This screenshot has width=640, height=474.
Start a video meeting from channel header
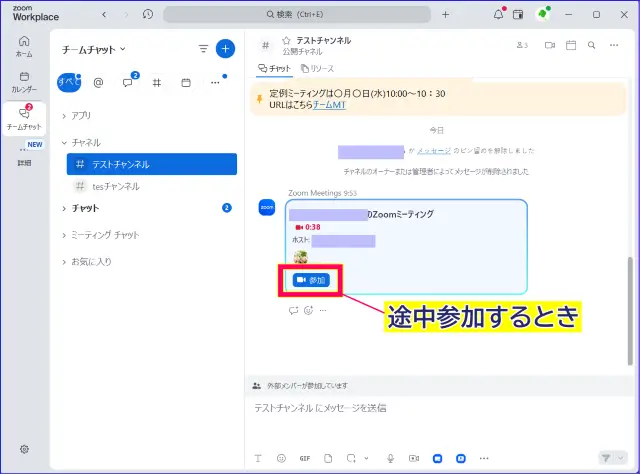click(x=550, y=45)
